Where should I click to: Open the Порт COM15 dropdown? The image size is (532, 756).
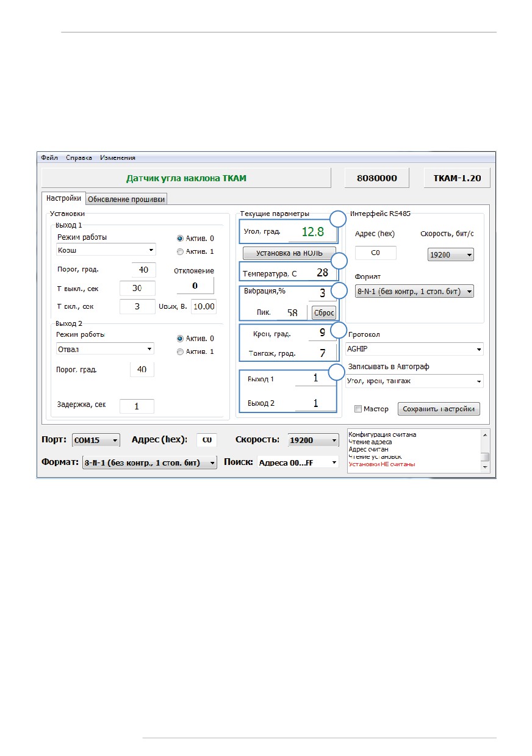point(96,440)
